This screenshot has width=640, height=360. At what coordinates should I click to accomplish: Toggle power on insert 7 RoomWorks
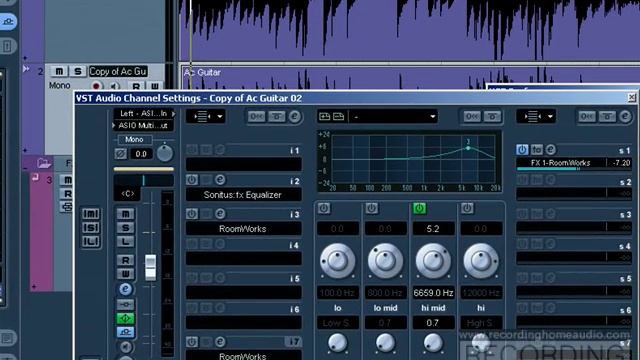pyautogui.click(x=192, y=342)
